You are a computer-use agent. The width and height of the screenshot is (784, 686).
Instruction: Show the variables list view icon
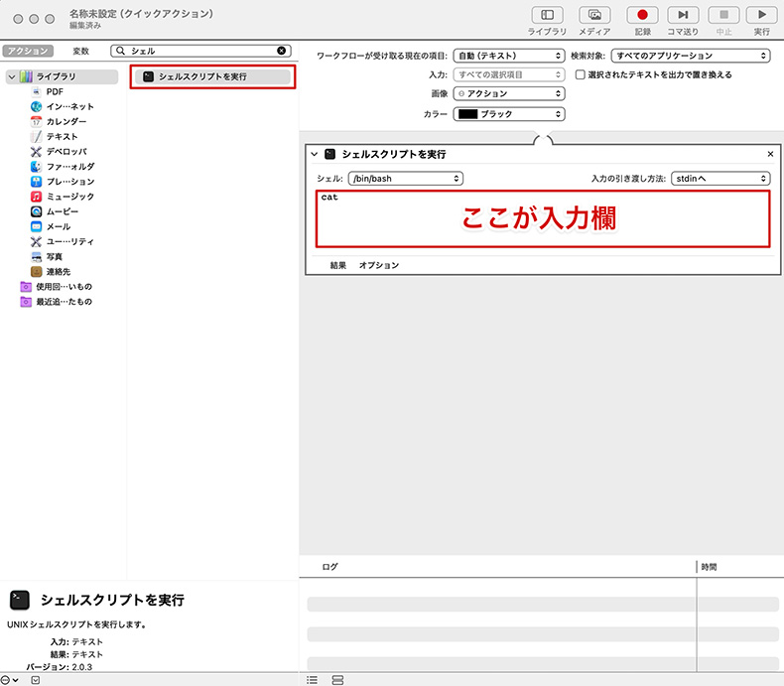coord(338,680)
